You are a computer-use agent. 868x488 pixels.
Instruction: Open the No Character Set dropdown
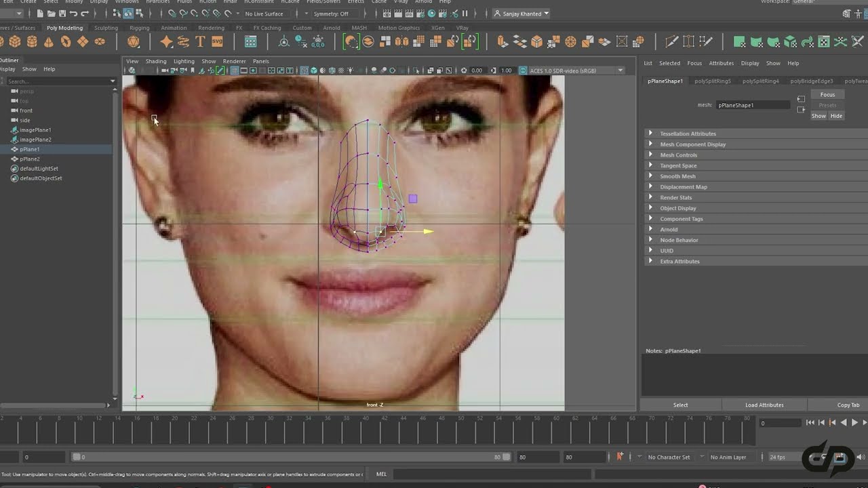(x=668, y=457)
